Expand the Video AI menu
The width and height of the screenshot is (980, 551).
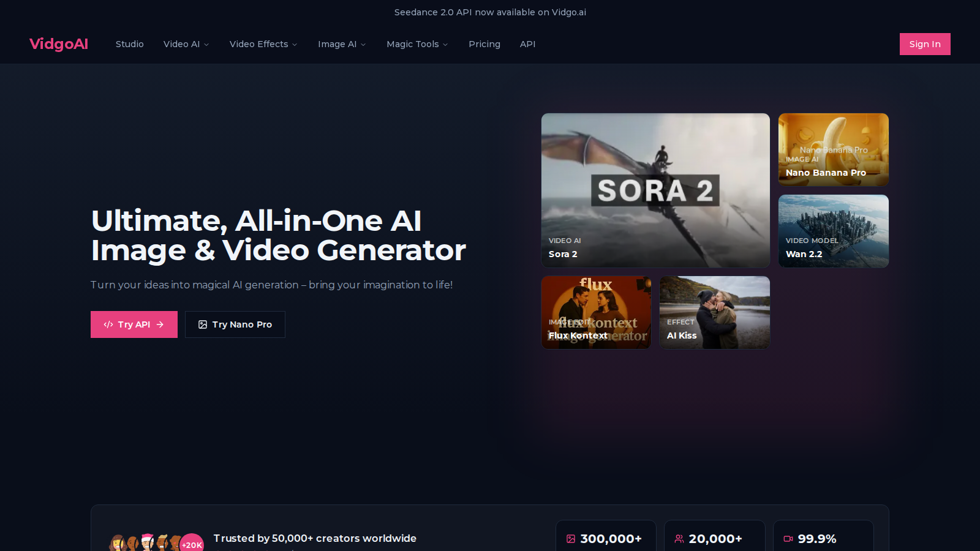click(186, 44)
